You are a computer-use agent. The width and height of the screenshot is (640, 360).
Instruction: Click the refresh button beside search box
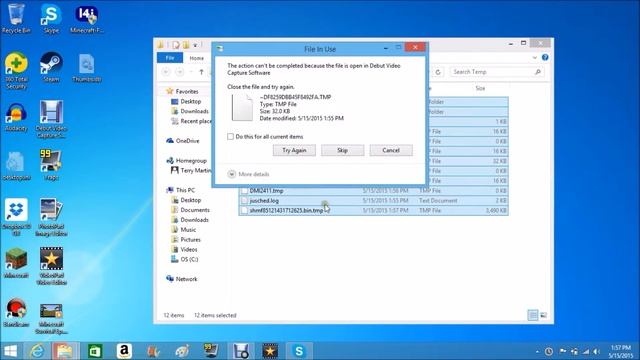(x=438, y=72)
